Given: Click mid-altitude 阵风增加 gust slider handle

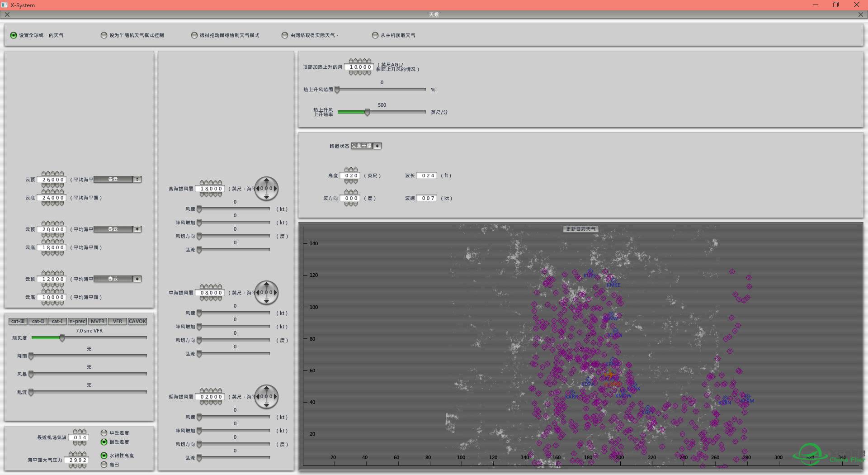Looking at the screenshot, I should 199,327.
